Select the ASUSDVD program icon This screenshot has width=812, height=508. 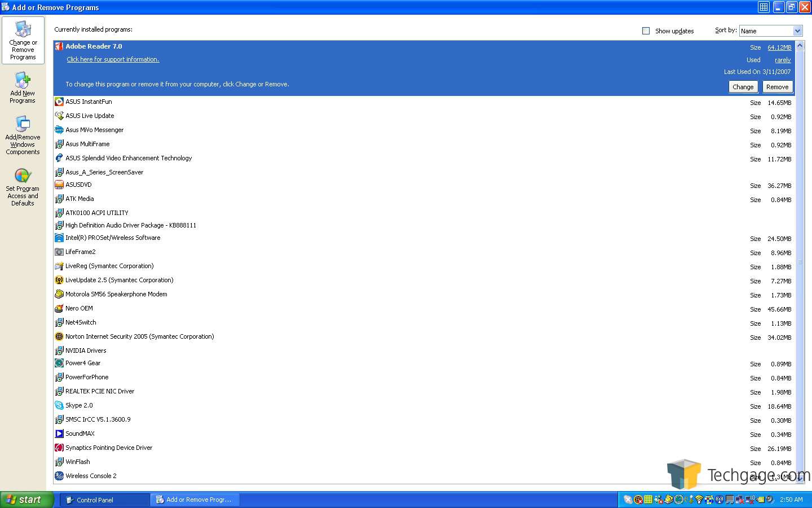pos(59,185)
